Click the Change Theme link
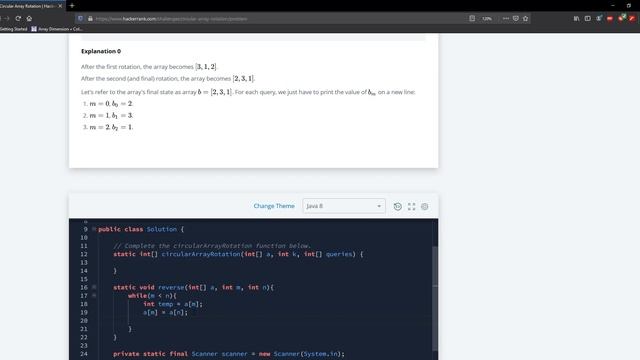640x360 pixels. pyautogui.click(x=274, y=206)
